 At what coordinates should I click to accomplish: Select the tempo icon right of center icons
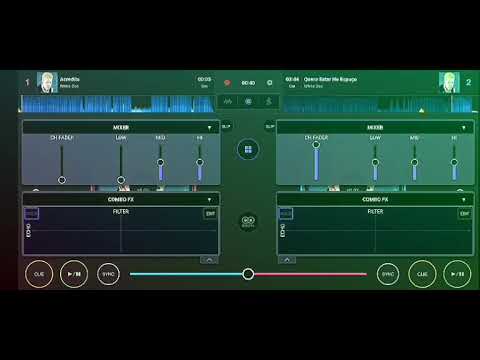click(269, 101)
